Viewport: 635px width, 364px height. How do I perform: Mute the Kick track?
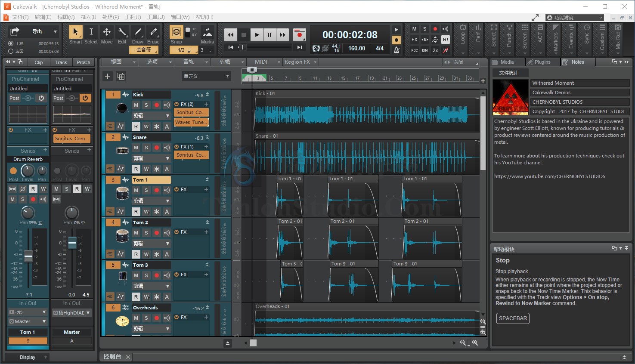(136, 105)
